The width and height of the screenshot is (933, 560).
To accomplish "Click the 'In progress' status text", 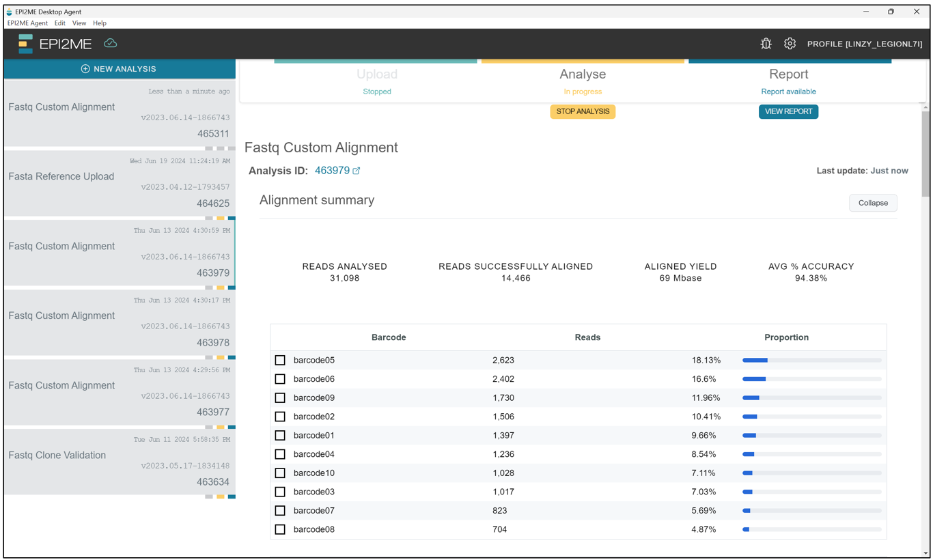I will [x=583, y=92].
